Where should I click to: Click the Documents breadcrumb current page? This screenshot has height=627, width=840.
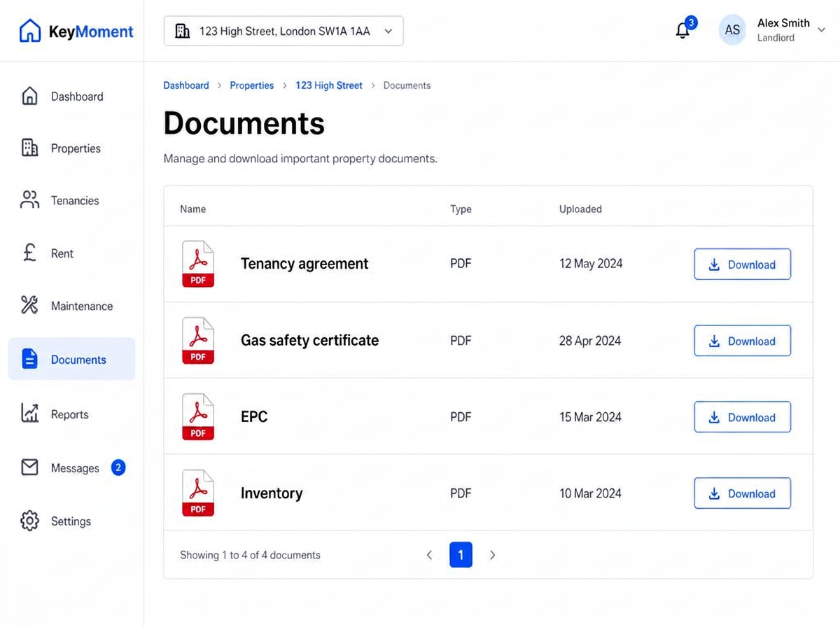(x=407, y=85)
